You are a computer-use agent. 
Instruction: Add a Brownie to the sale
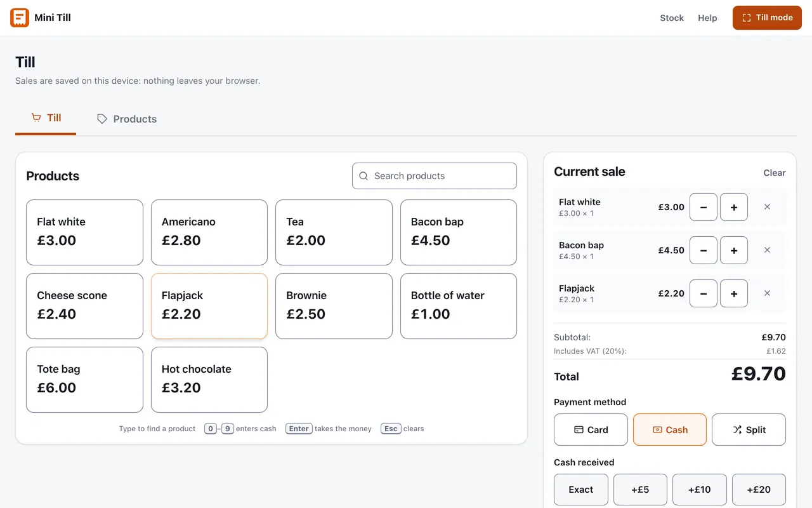tap(334, 306)
